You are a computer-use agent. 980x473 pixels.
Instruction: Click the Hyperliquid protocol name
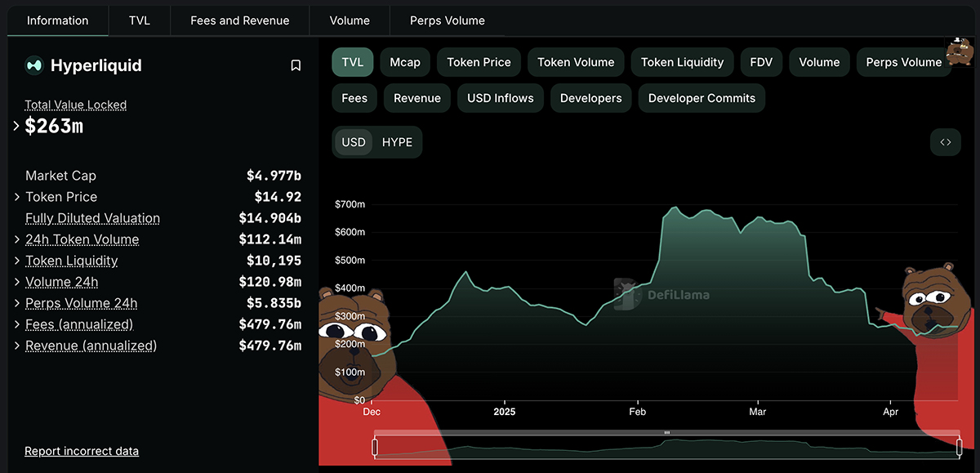(x=96, y=65)
